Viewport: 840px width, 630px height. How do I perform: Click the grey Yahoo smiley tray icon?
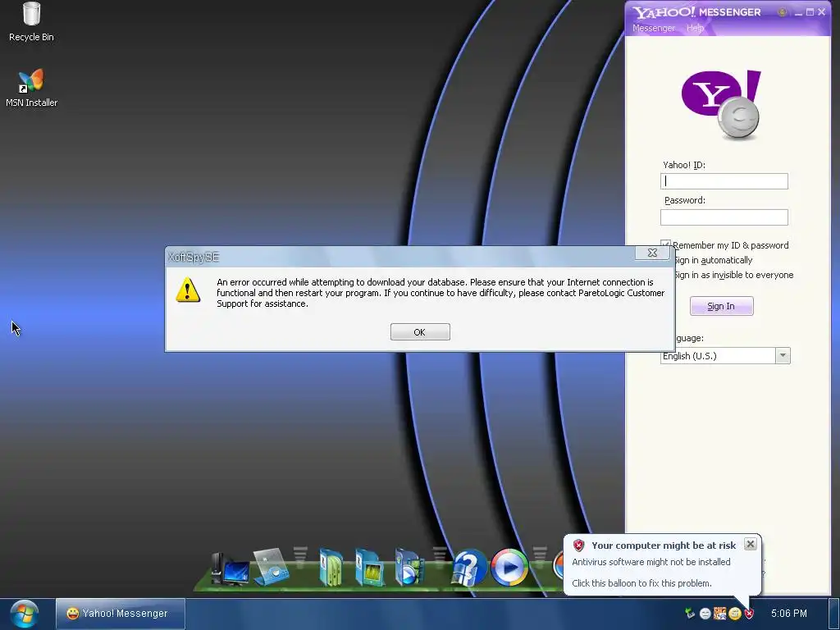[x=705, y=614]
